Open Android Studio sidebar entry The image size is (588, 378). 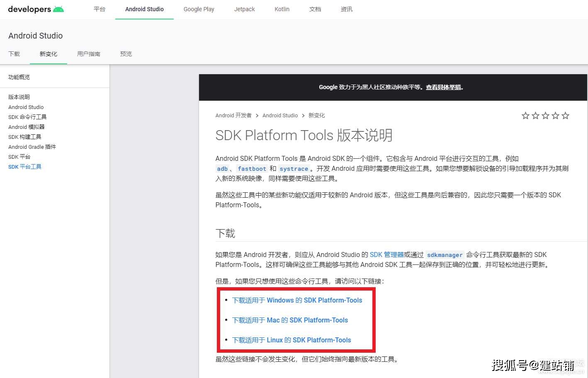(26, 107)
